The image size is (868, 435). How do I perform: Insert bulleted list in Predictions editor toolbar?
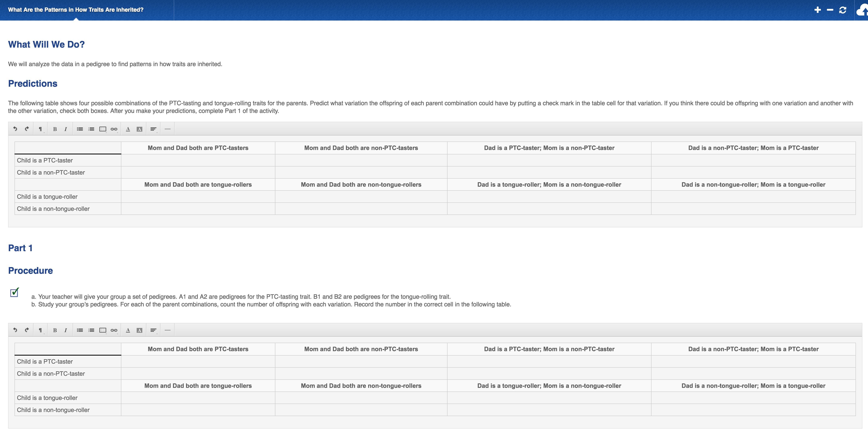pos(80,129)
